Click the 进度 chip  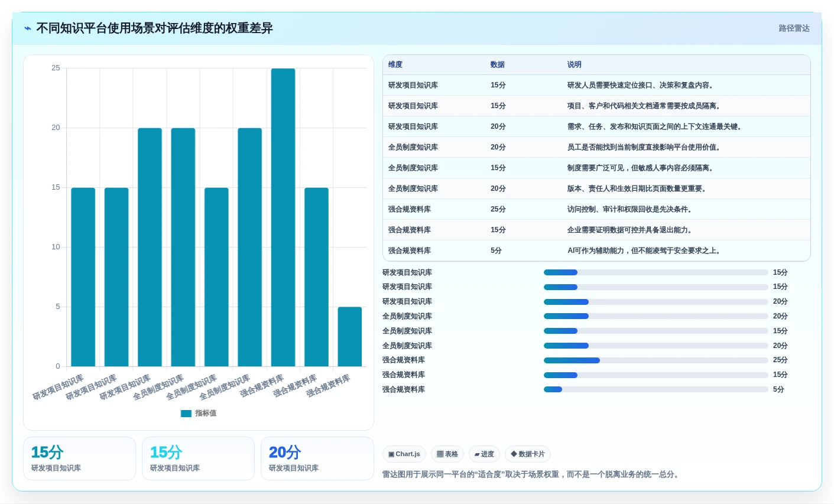coord(484,454)
